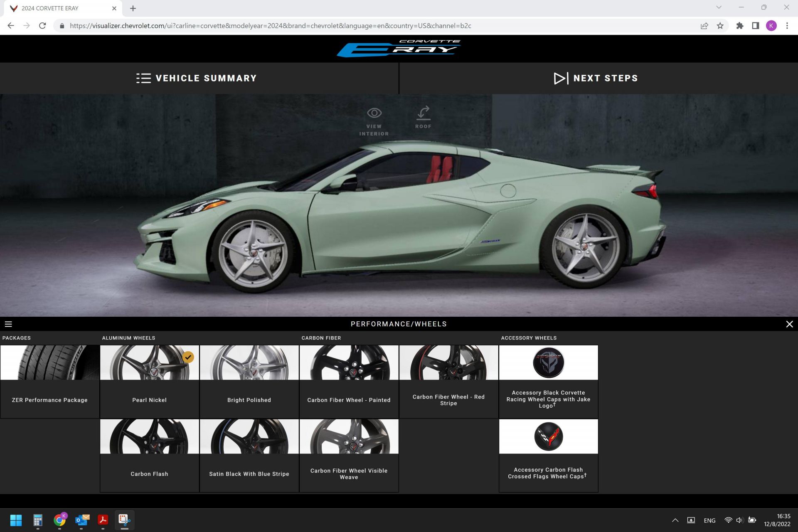
Task: Expand hidden system tray icons
Action: (675, 520)
